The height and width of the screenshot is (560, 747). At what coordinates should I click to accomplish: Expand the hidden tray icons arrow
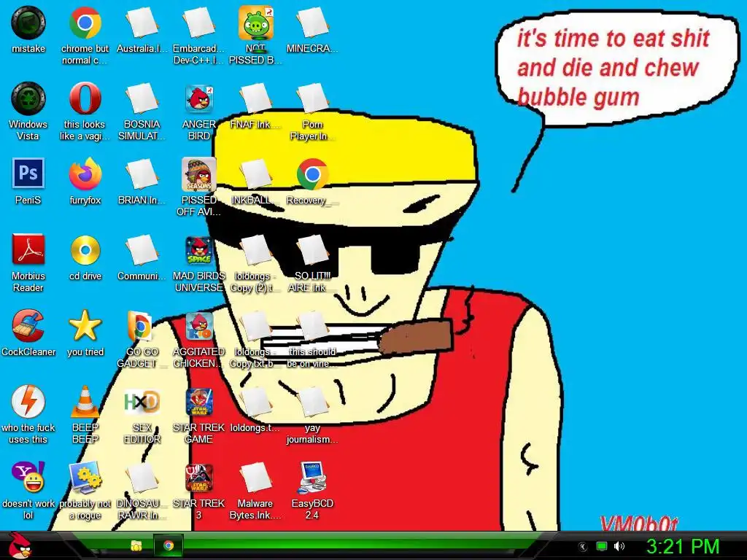click(583, 547)
